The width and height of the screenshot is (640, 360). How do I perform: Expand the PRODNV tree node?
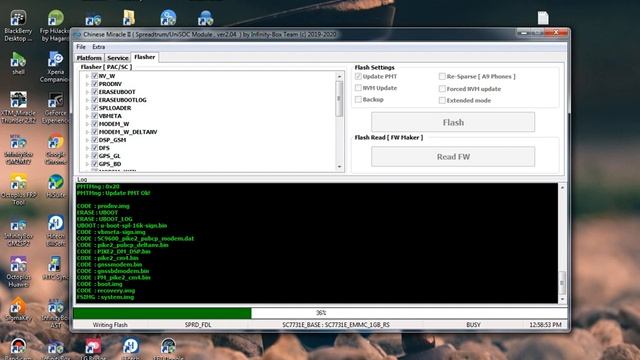tap(87, 84)
